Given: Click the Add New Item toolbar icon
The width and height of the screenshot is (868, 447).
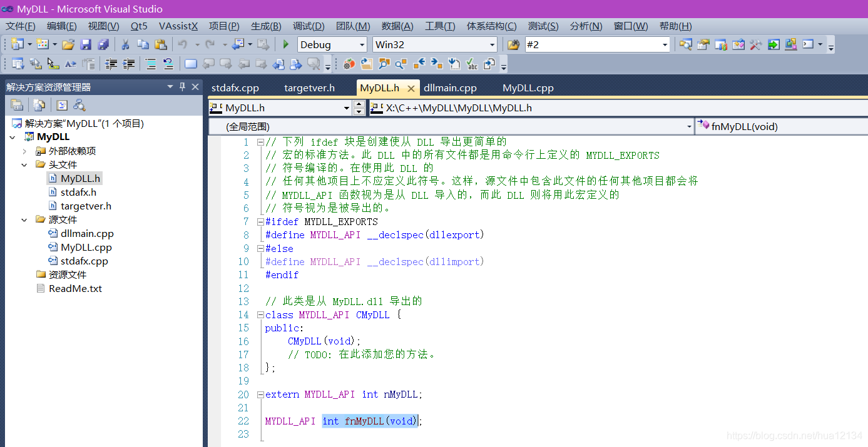Looking at the screenshot, I should coord(42,44).
